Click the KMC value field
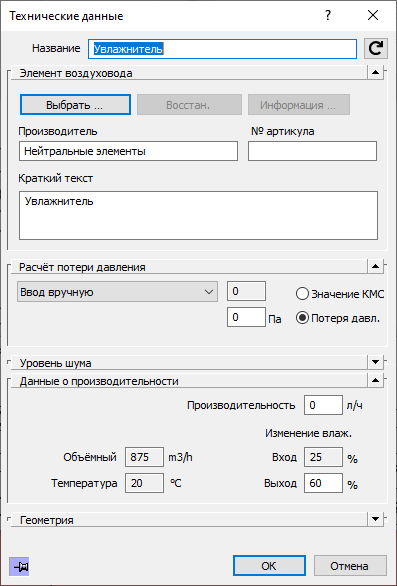This screenshot has height=586, width=397. pos(246,291)
